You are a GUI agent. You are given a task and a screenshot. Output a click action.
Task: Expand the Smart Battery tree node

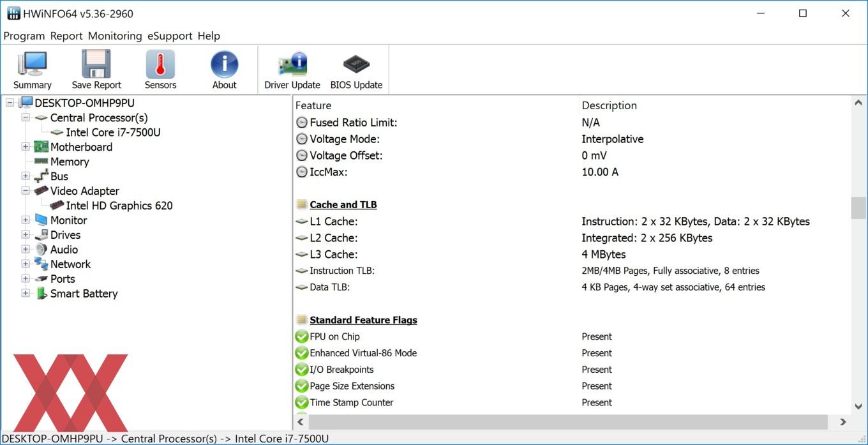(x=26, y=294)
